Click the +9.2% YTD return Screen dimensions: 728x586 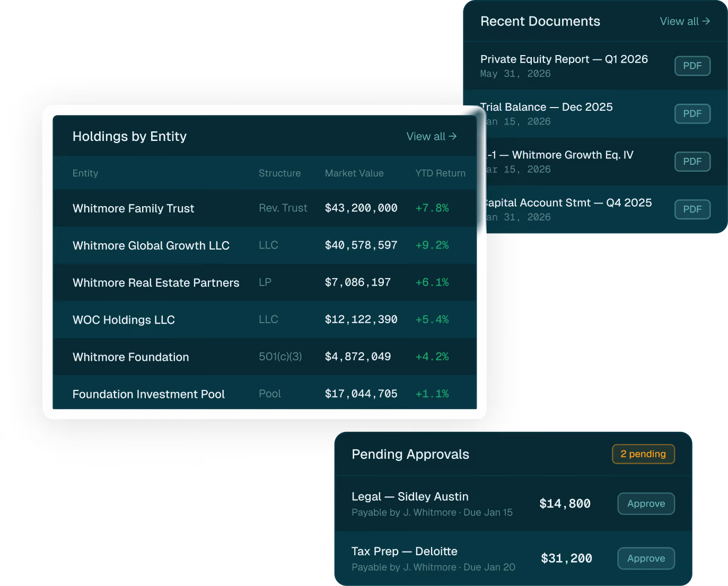(432, 245)
